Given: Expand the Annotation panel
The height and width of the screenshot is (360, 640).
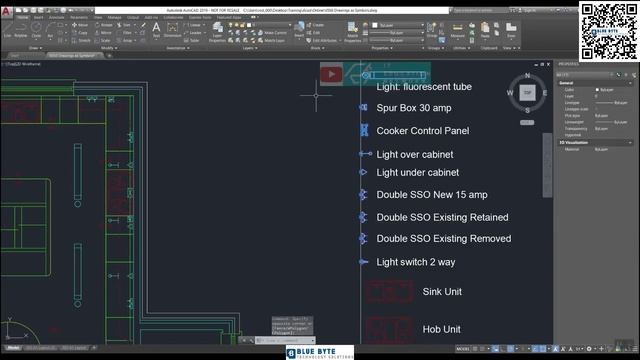Looking at the screenshot, I should tap(178, 48).
